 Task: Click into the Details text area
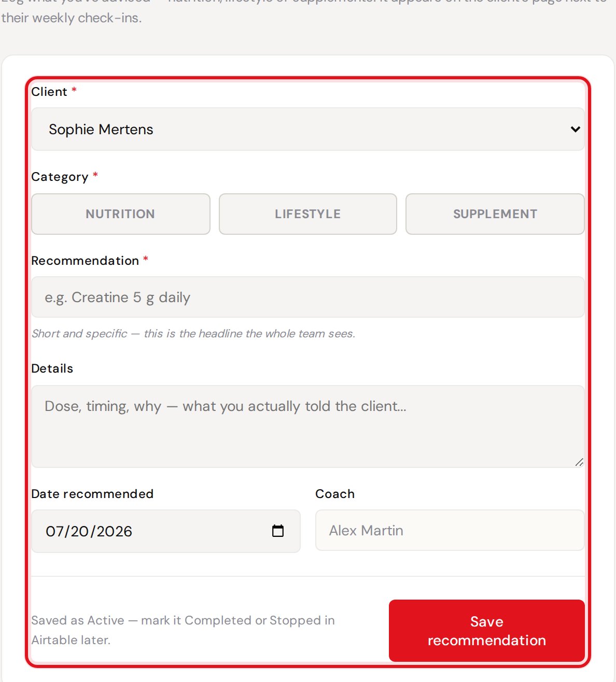307,427
